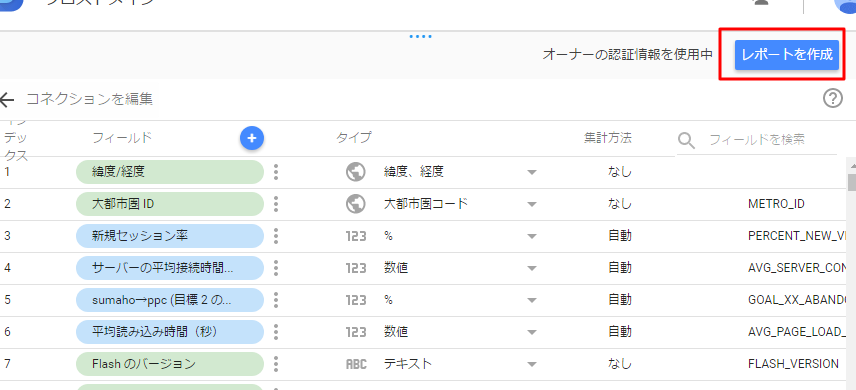Viewport: 856px width, 390px height.
Task: Select the sumaho→ppc (目標 2 の... field chip
Action: (x=170, y=300)
